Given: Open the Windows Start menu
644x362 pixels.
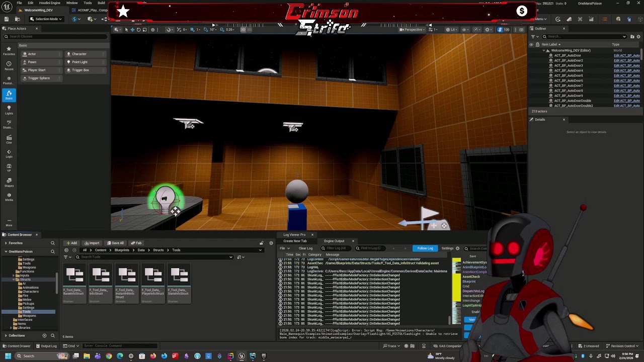Looking at the screenshot, I should [x=8, y=356].
